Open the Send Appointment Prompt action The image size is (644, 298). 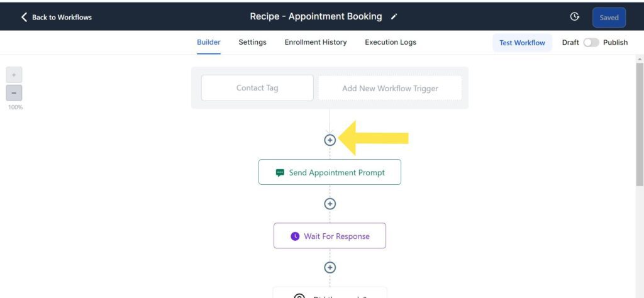pyautogui.click(x=330, y=172)
